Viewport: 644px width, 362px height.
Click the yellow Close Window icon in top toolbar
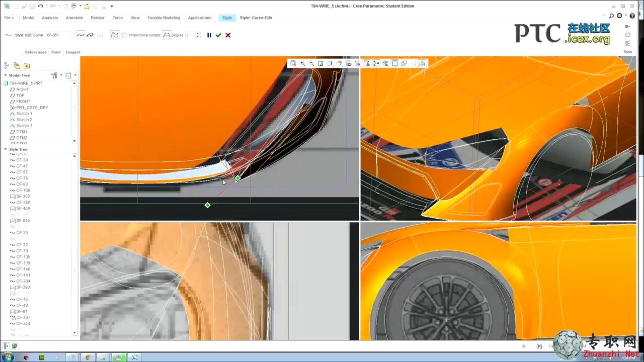tap(86, 6)
